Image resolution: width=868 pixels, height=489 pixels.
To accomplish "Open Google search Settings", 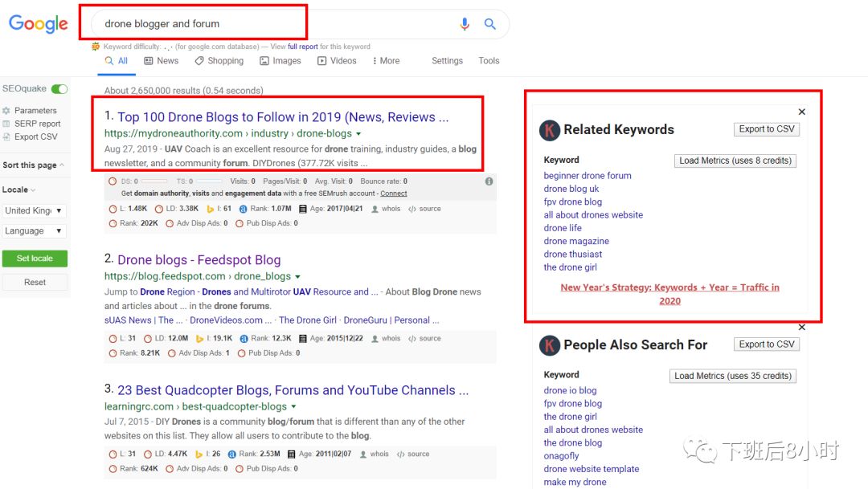I will pos(448,61).
